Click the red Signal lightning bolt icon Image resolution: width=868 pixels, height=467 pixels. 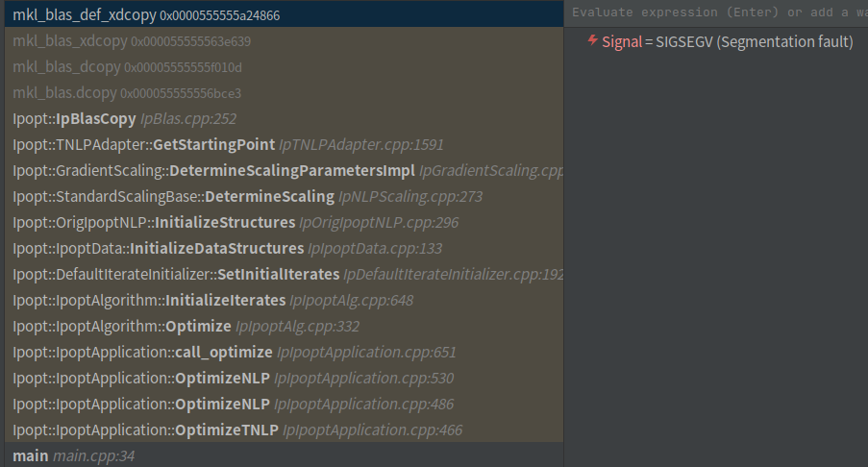593,42
